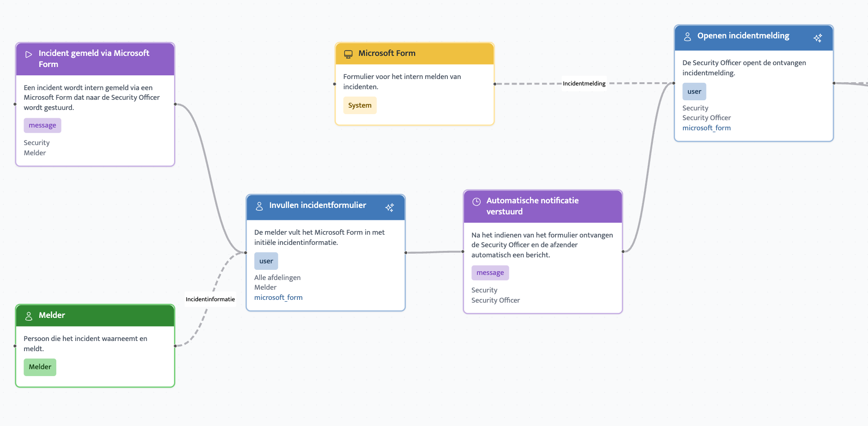The image size is (868, 426).
Task: Click the System tag in Microsoft Form node
Action: (x=359, y=105)
